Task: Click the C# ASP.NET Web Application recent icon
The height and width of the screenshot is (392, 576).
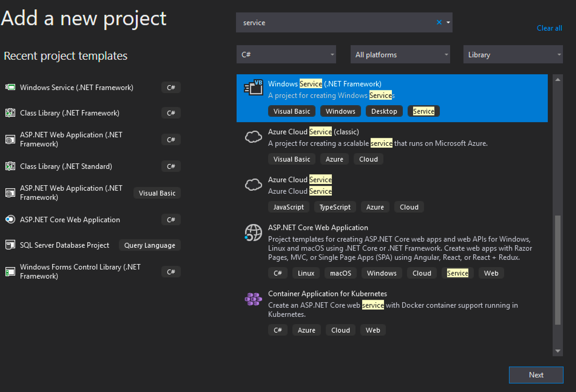Action: (x=10, y=139)
